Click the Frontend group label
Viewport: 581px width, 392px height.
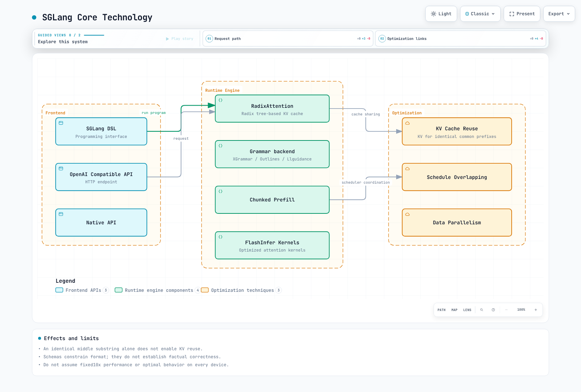tap(55, 113)
